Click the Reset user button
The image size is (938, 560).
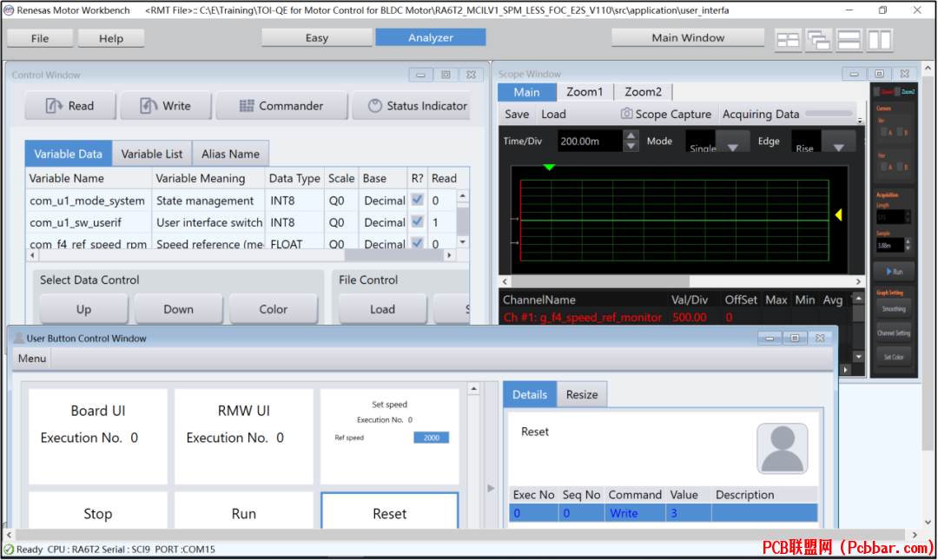pyautogui.click(x=389, y=511)
